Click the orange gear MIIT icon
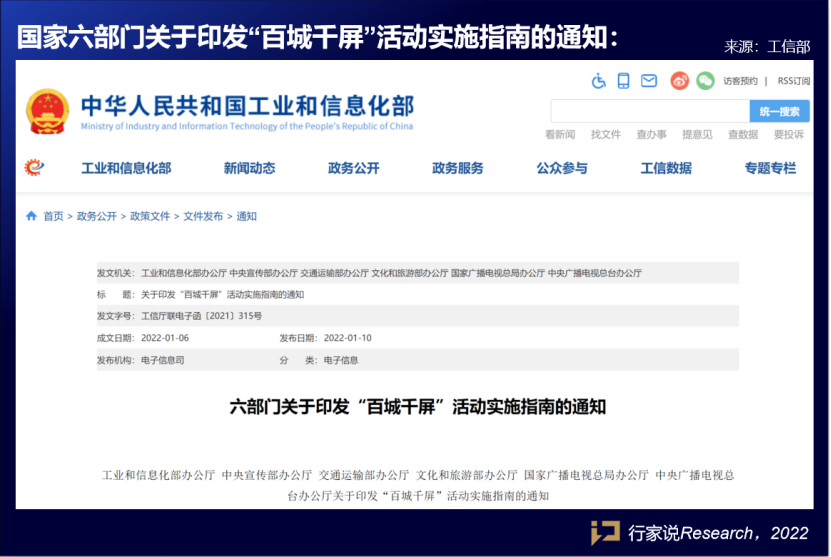This screenshot has width=831, height=557. pos(35,168)
